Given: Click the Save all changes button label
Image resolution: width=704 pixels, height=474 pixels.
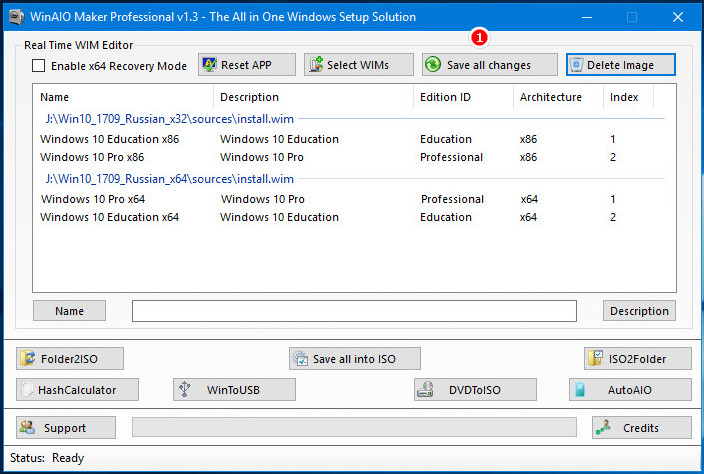Looking at the screenshot, I should 488,65.
